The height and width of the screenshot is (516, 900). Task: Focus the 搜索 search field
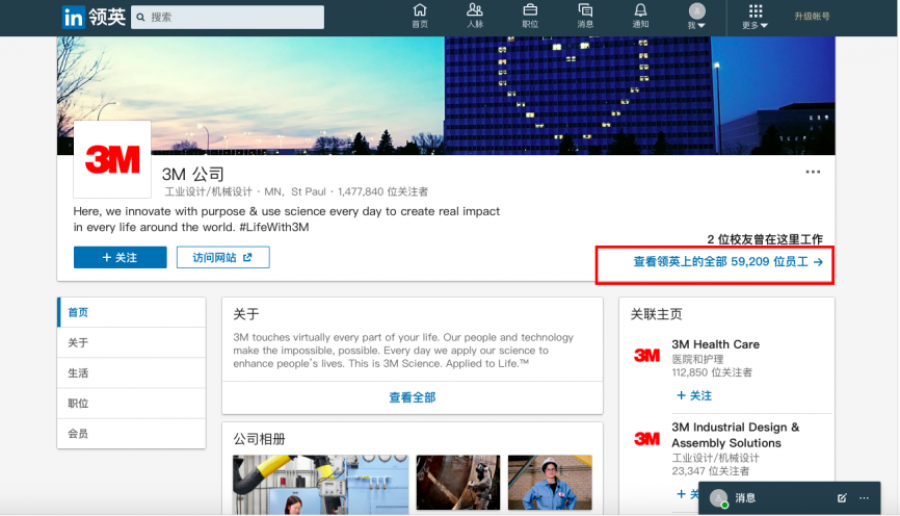(x=227, y=17)
